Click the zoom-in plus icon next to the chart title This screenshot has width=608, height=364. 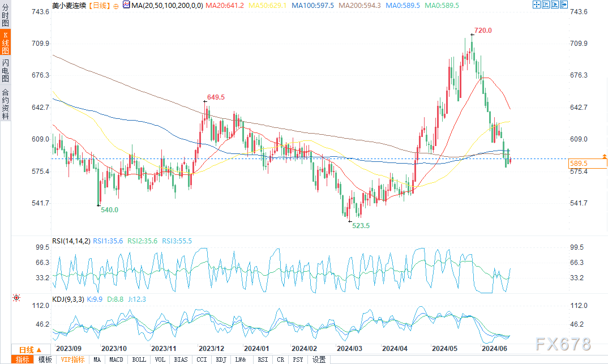(116, 5)
